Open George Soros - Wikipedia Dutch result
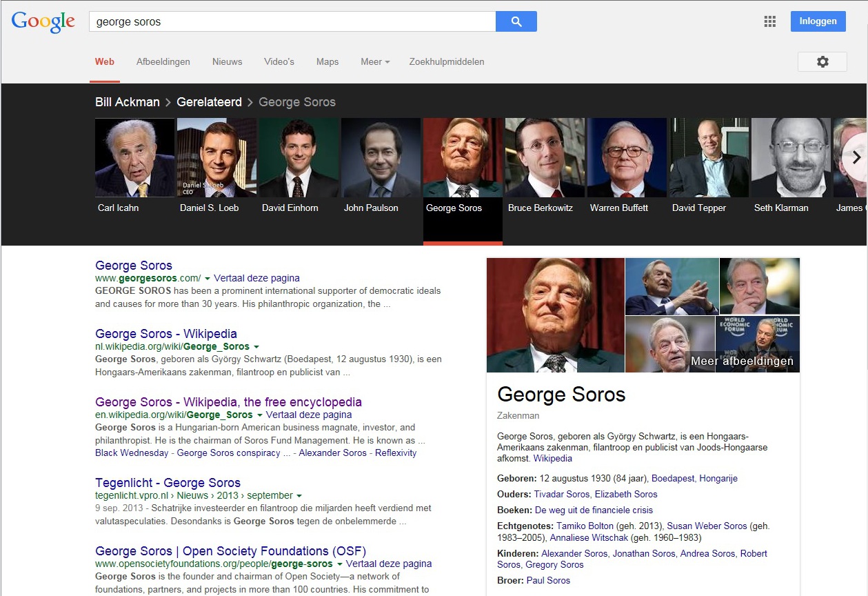Screen dimensions: 868x596 coord(166,334)
